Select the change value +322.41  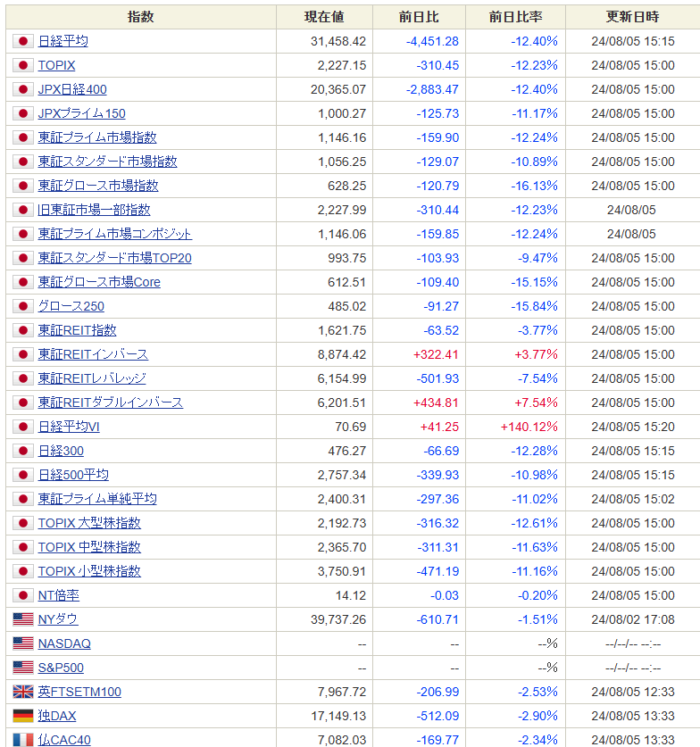point(436,354)
